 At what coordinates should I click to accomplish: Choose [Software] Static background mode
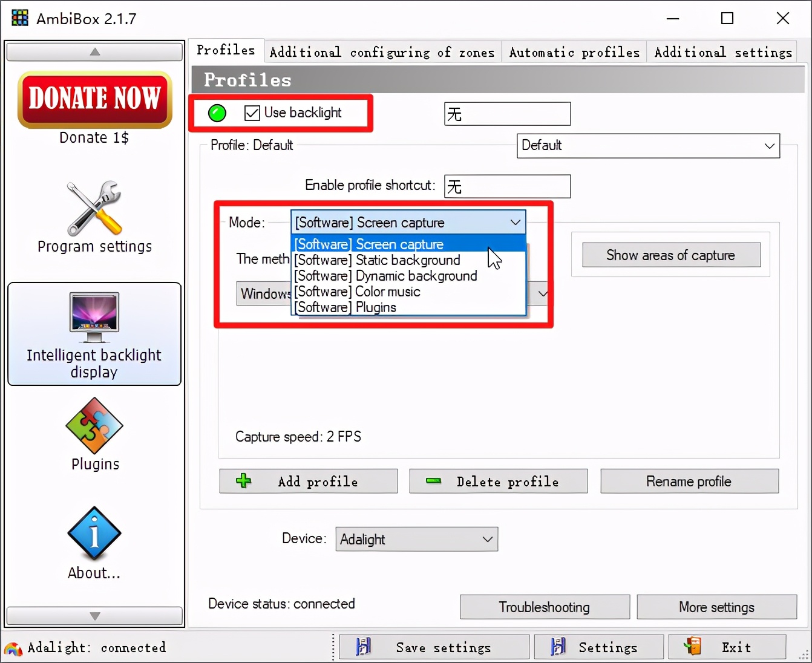pyautogui.click(x=409, y=260)
